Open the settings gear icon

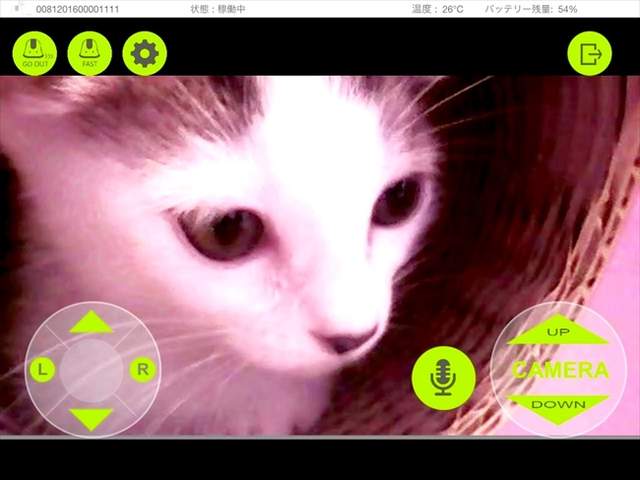pyautogui.click(x=144, y=53)
